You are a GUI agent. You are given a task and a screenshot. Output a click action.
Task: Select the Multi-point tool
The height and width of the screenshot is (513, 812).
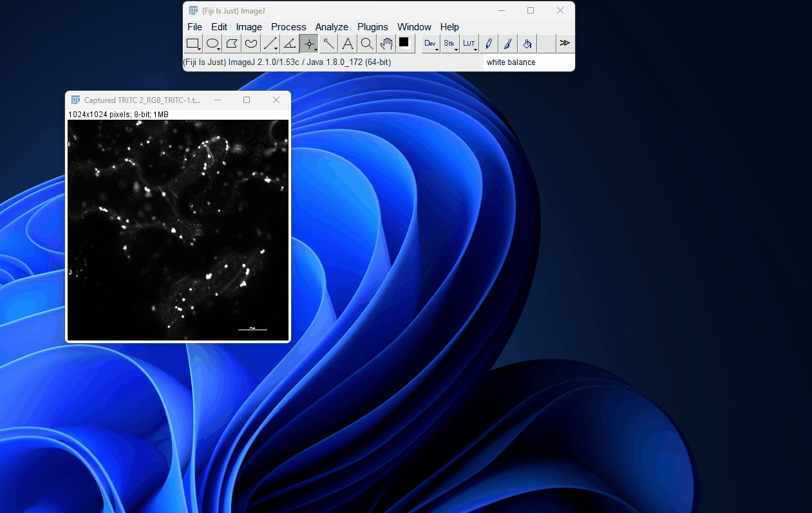(x=309, y=44)
